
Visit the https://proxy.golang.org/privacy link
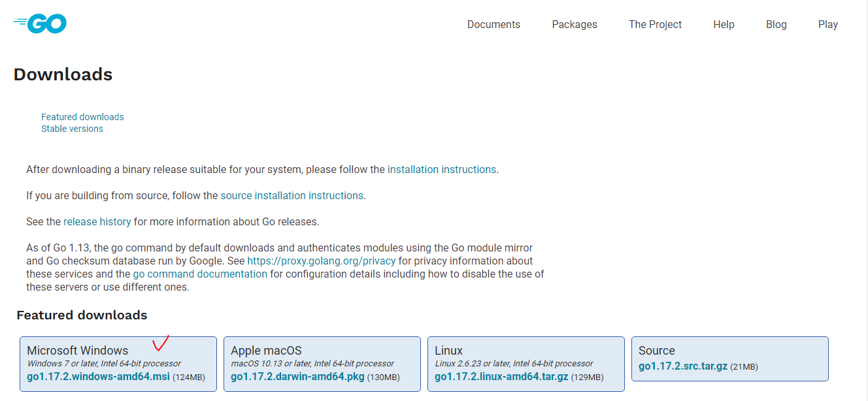point(322,261)
